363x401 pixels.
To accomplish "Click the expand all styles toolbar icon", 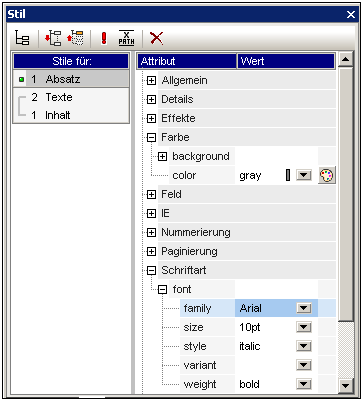I will click(x=53, y=39).
